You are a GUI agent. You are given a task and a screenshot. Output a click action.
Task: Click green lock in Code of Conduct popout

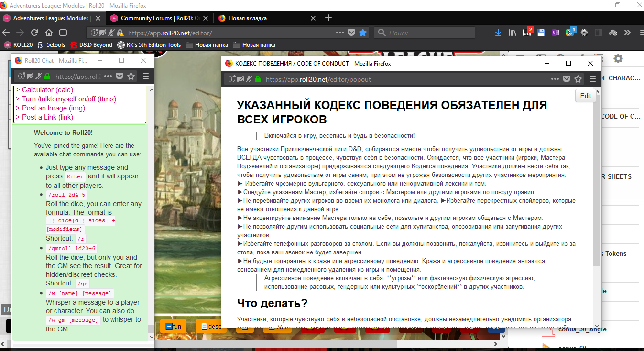pos(258,79)
